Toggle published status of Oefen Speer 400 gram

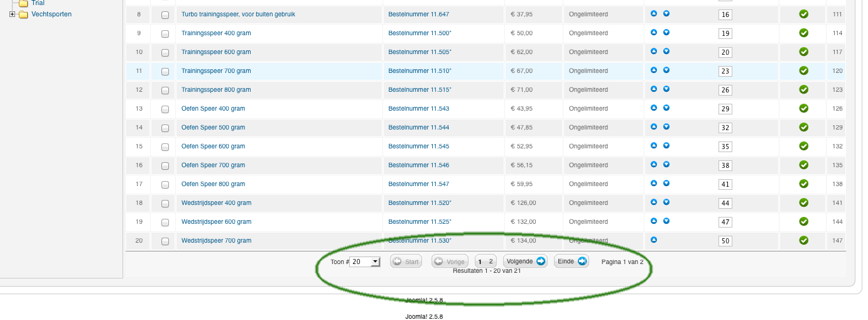pyautogui.click(x=803, y=108)
